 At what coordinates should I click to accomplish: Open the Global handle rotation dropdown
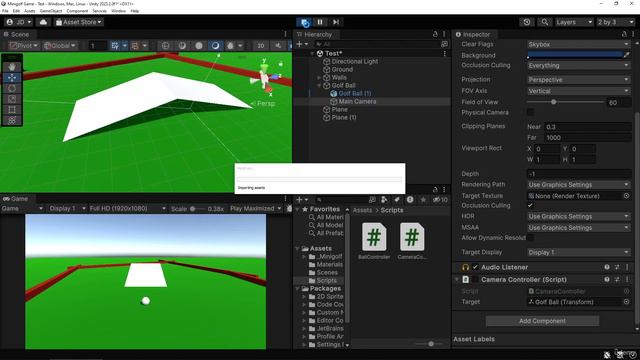[x=60, y=45]
